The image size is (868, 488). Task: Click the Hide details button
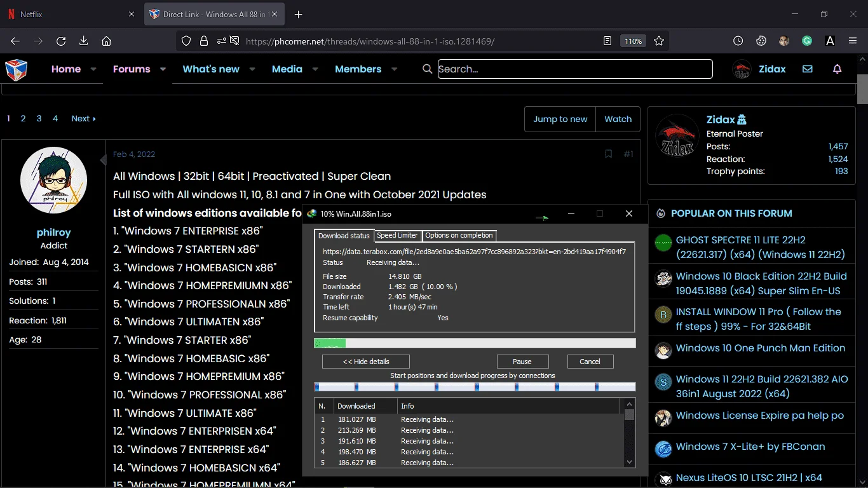click(x=366, y=362)
